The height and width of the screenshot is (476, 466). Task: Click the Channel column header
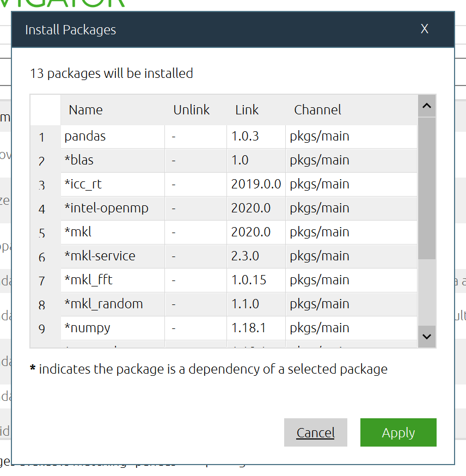coord(317,109)
